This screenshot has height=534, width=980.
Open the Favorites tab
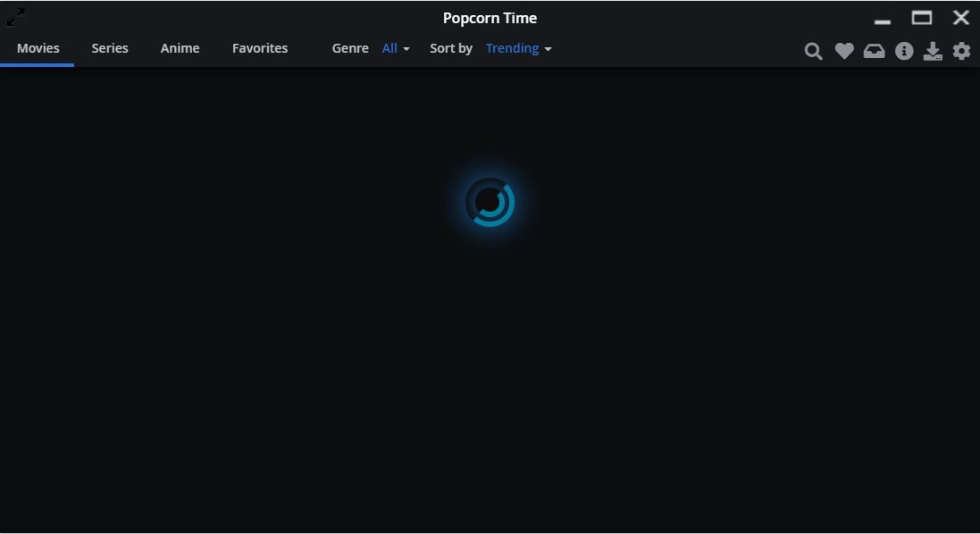(260, 48)
